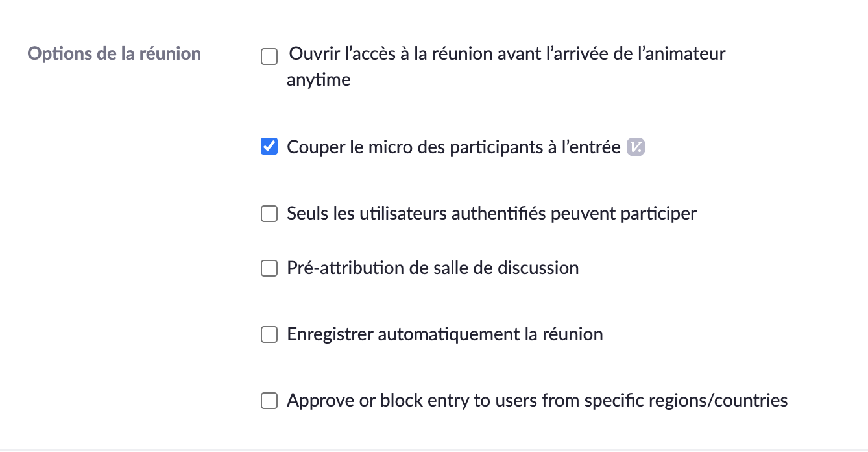
Task: Click the "Pré-attribution de salle de discussion" label
Action: point(433,268)
